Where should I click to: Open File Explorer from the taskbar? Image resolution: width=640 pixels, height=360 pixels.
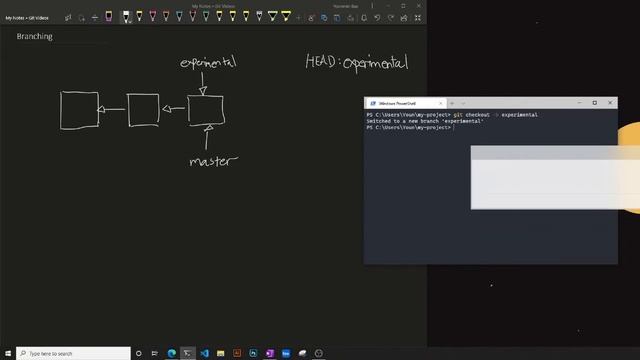[x=220, y=353]
